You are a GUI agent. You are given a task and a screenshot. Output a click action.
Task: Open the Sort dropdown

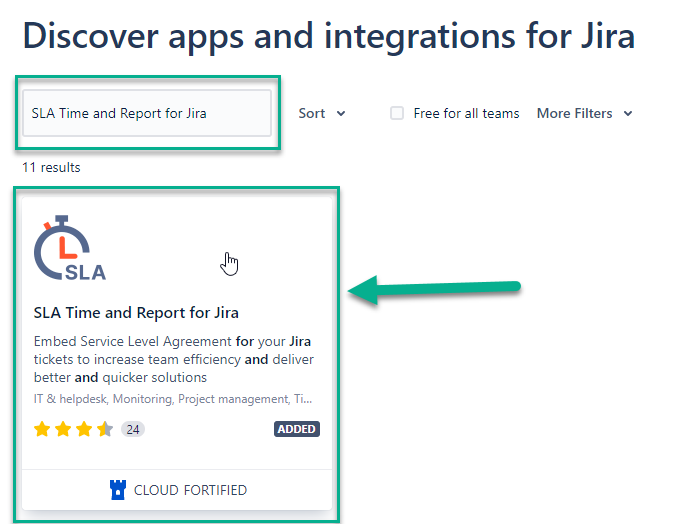pyautogui.click(x=322, y=113)
